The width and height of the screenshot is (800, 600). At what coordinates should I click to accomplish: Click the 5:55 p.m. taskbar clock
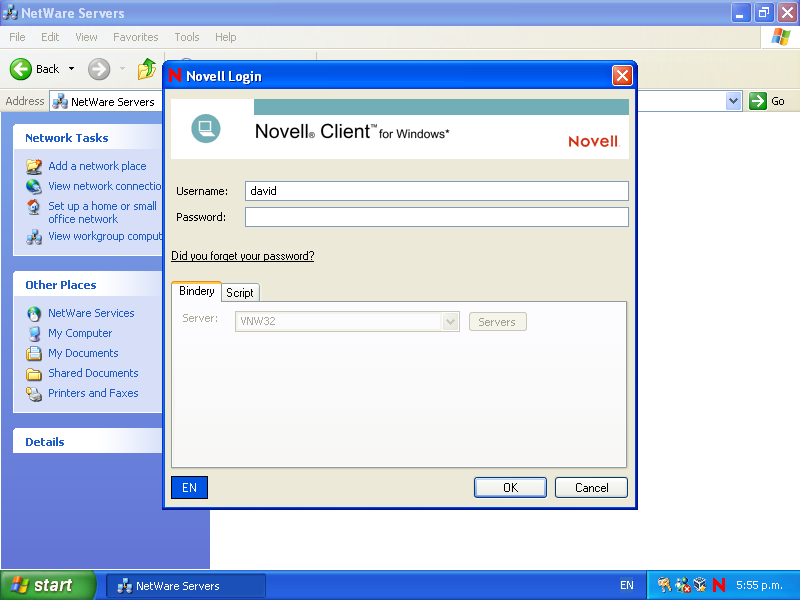(x=759, y=585)
